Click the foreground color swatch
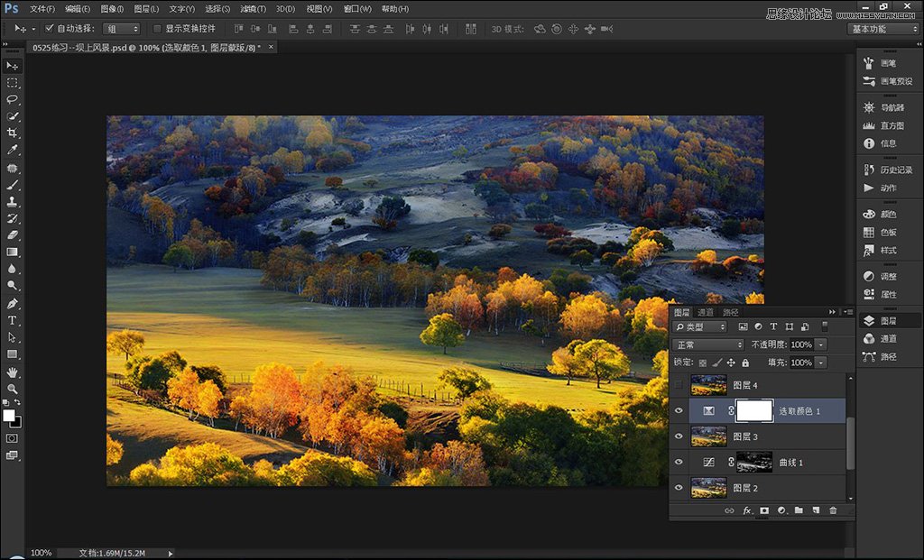The image size is (924, 560). click(10, 416)
